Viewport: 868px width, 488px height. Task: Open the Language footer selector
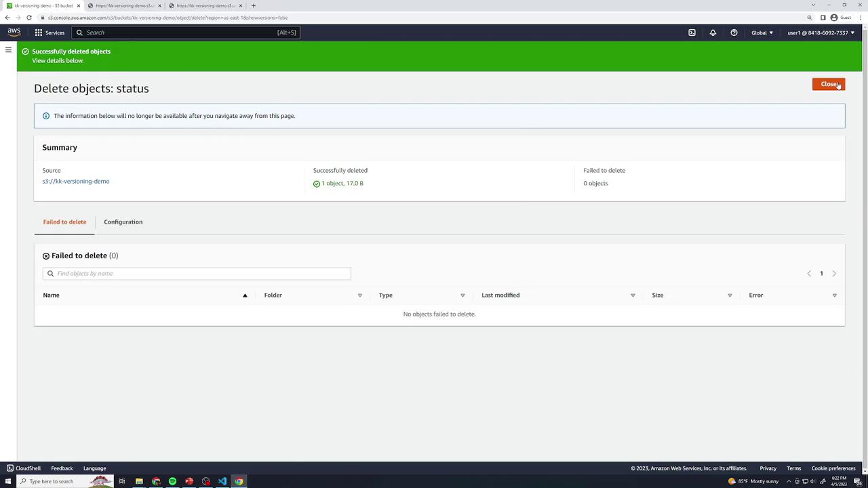tap(94, 468)
